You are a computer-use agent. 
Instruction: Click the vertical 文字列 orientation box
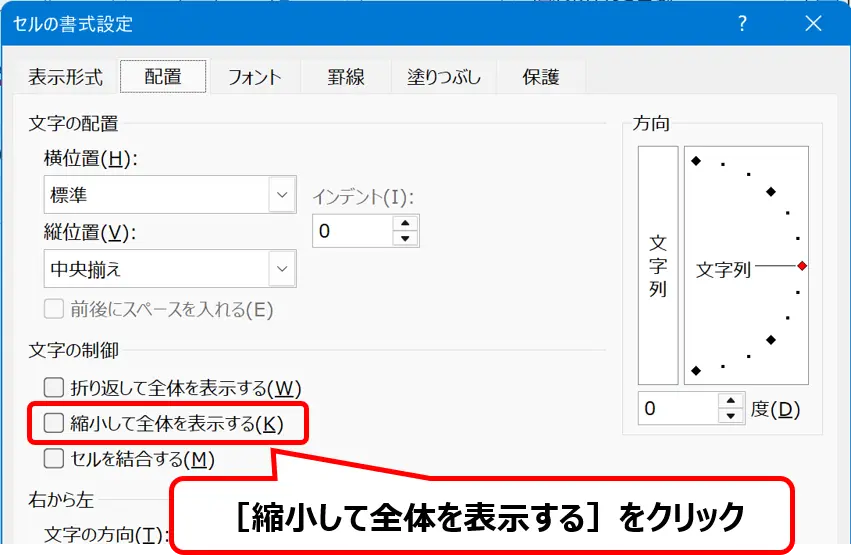point(658,265)
